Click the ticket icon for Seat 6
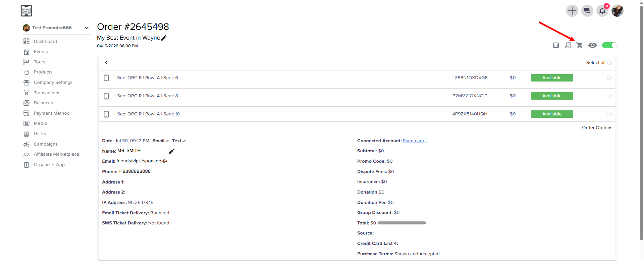 pyautogui.click(x=106, y=78)
